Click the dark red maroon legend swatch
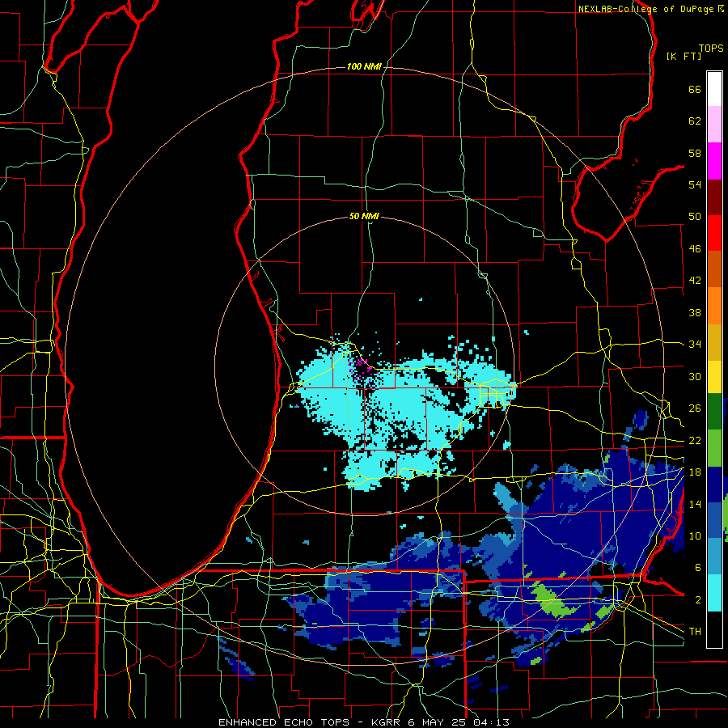This screenshot has height=728, width=728. [x=714, y=197]
